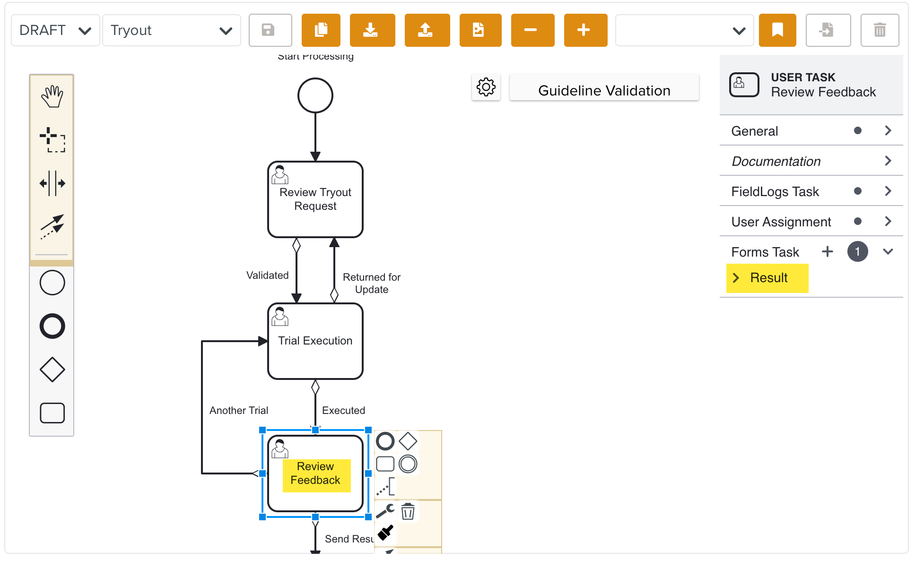The height and width of the screenshot is (568, 924).
Task: Select the hand pan tool
Action: (52, 96)
